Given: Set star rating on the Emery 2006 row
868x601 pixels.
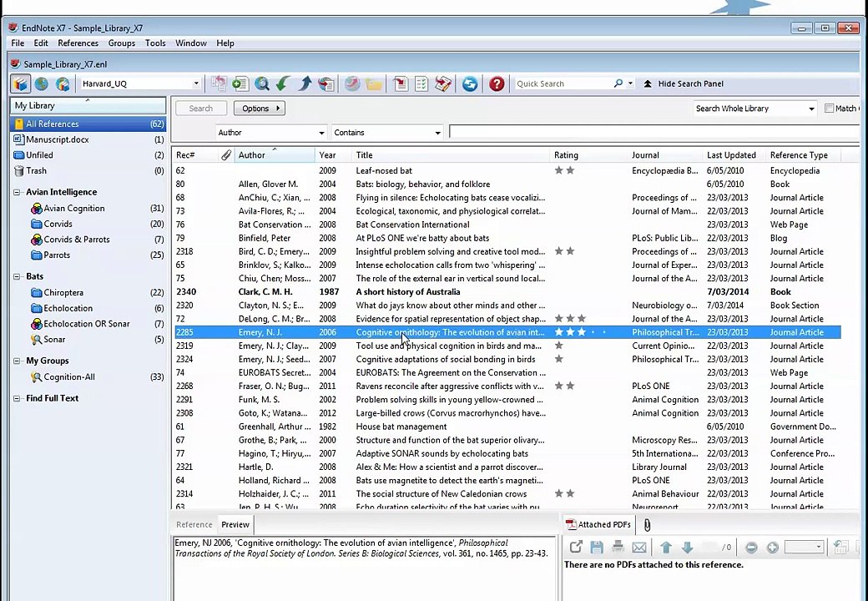Looking at the screenshot, I should point(581,332).
